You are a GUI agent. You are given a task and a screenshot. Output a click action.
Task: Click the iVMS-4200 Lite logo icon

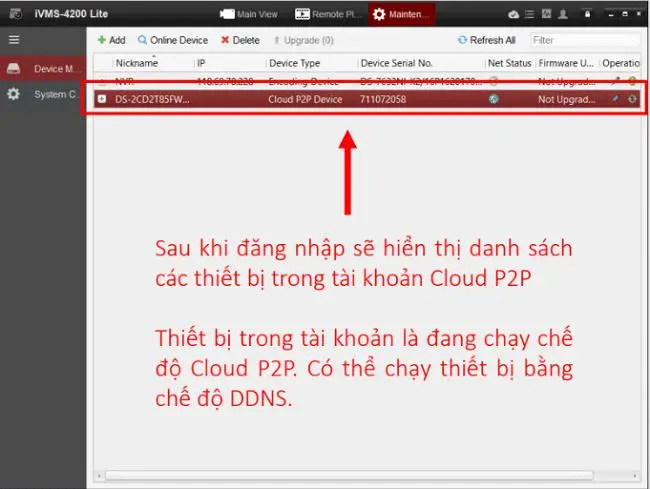coord(15,14)
